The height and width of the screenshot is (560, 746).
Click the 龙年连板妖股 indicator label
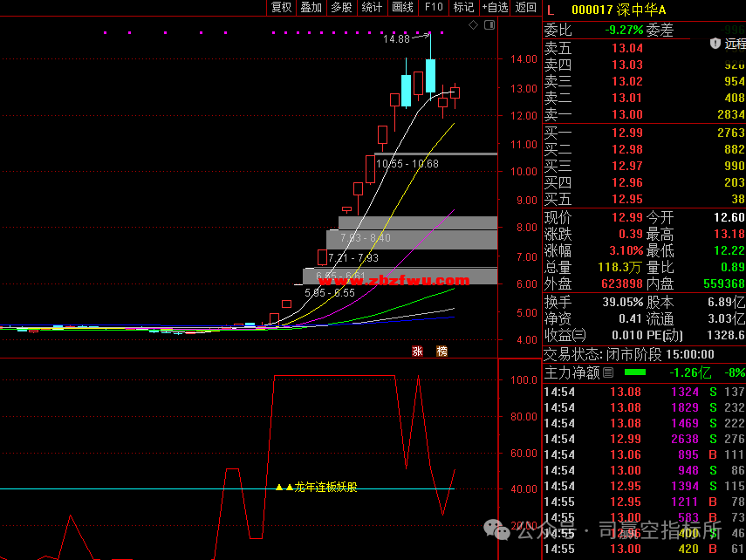326,488
